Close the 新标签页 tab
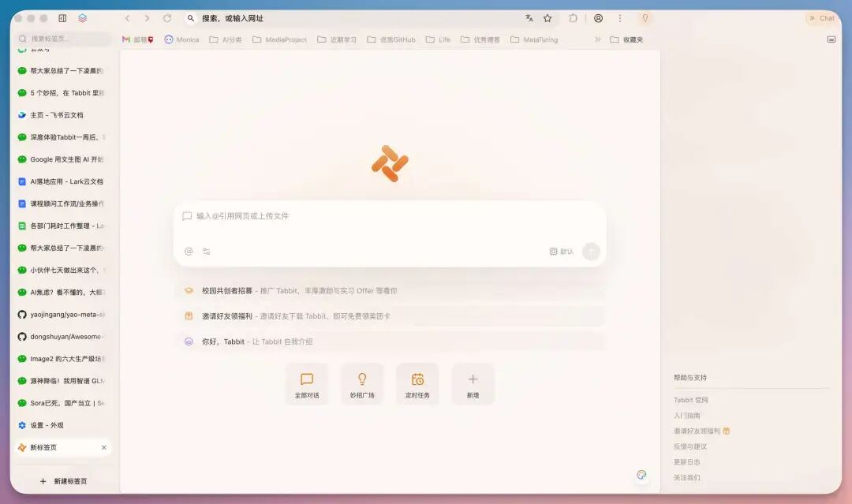 [x=104, y=447]
